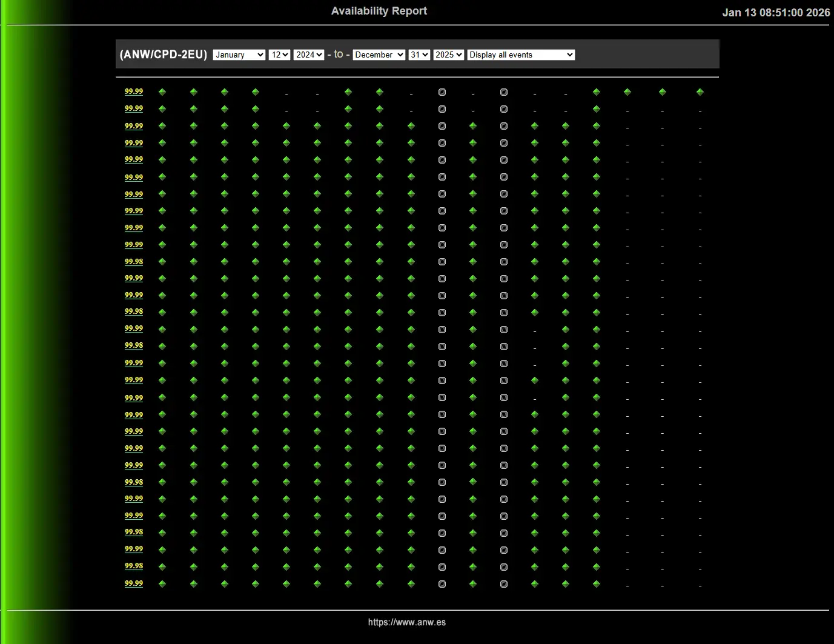Open the 'Display all events' filter dropdown

[x=520, y=55]
